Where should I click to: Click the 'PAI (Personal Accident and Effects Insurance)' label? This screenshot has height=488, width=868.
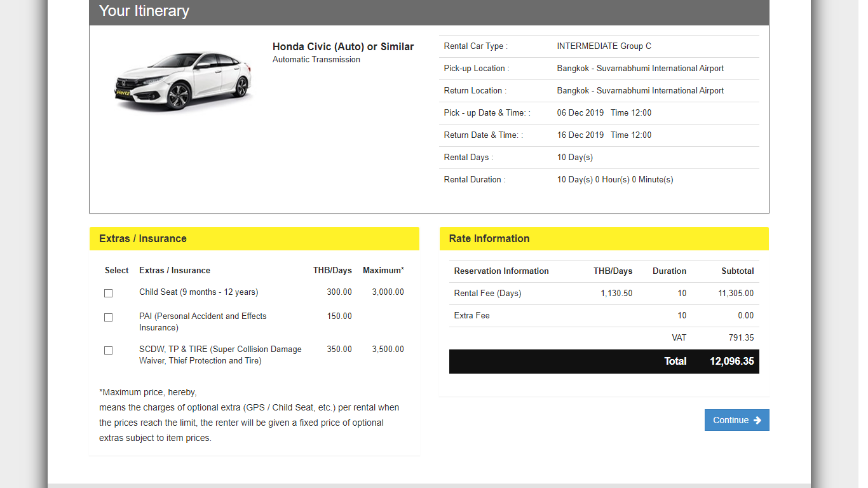point(203,322)
